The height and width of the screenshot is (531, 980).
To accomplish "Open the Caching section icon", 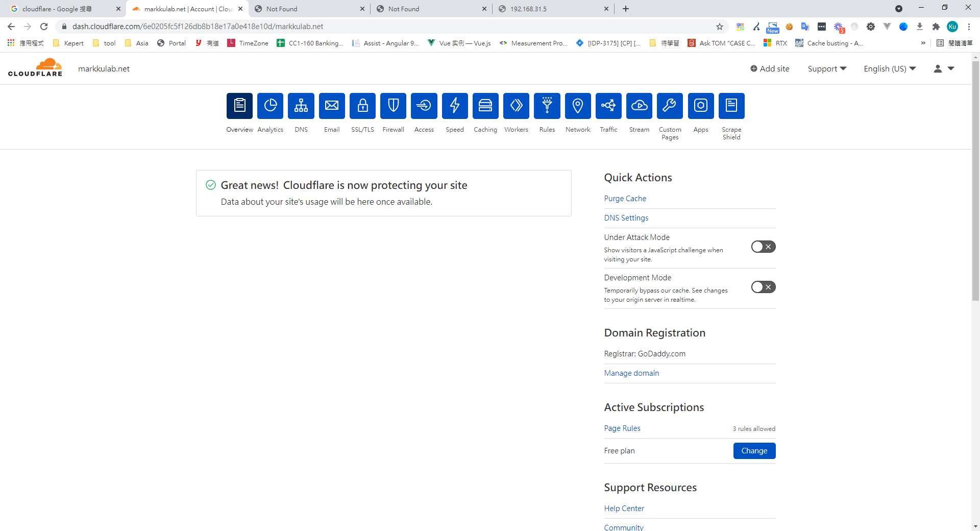I will tap(485, 106).
